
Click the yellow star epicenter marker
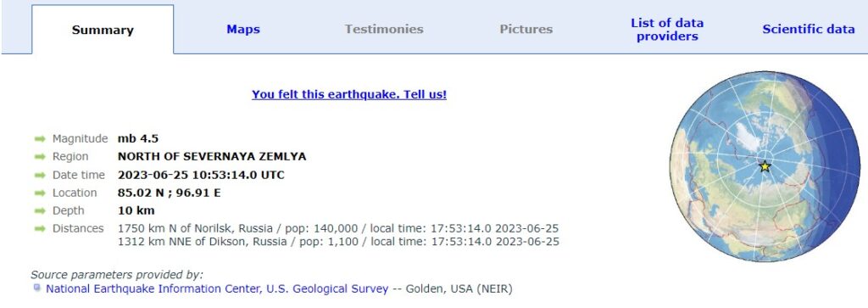(x=765, y=167)
